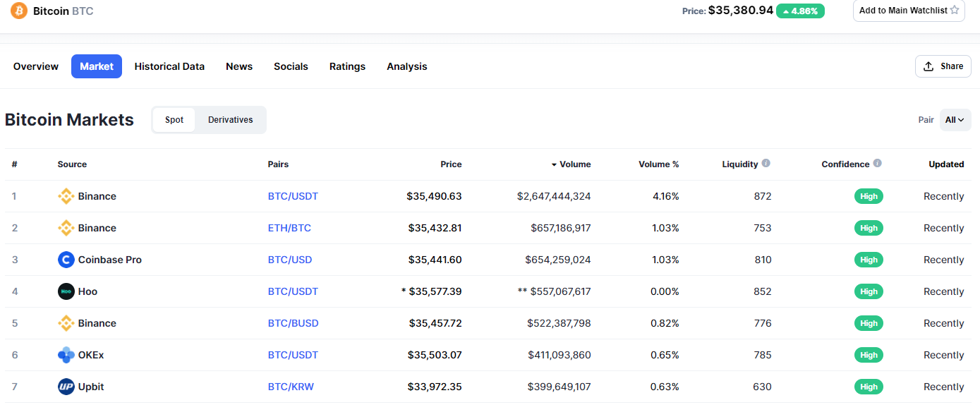Sort by Source column header
The image size is (980, 405).
click(72, 164)
